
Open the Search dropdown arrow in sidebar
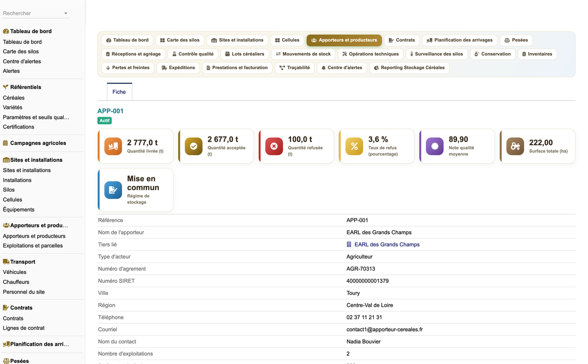pyautogui.click(x=66, y=13)
